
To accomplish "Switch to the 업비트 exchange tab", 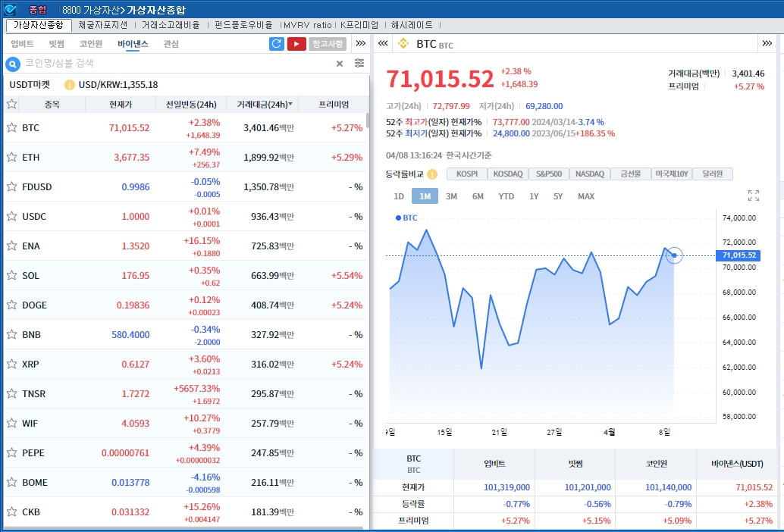I will (22, 44).
